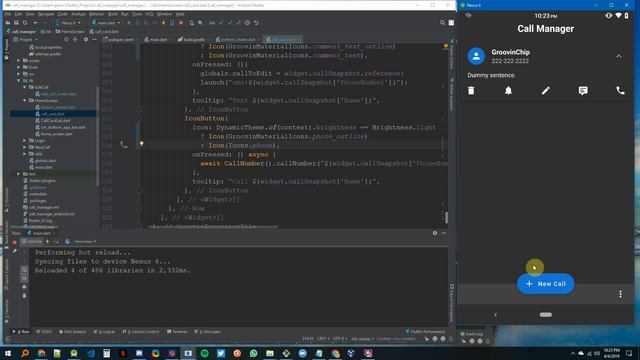Tap the phone call icon on the call card
The width and height of the screenshot is (640, 360).
(x=620, y=91)
